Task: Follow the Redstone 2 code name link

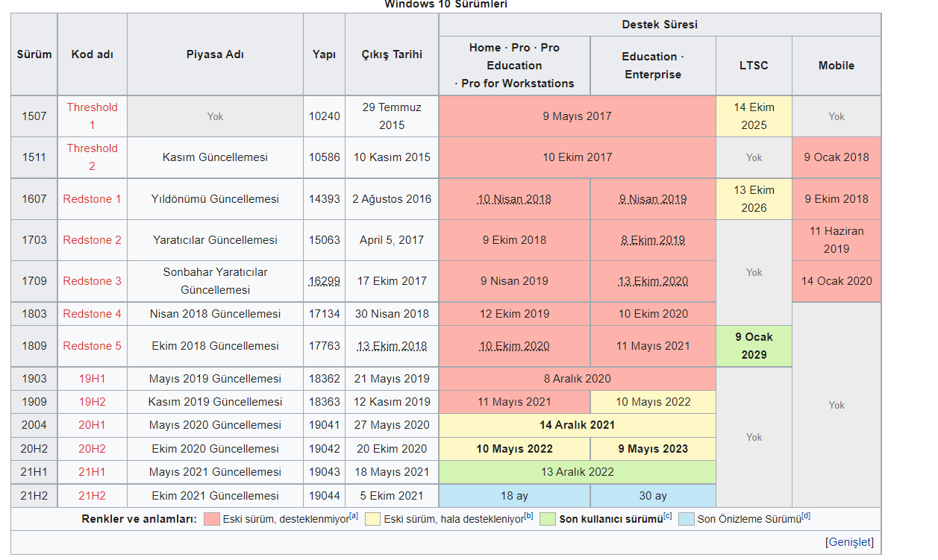Action: [x=92, y=240]
